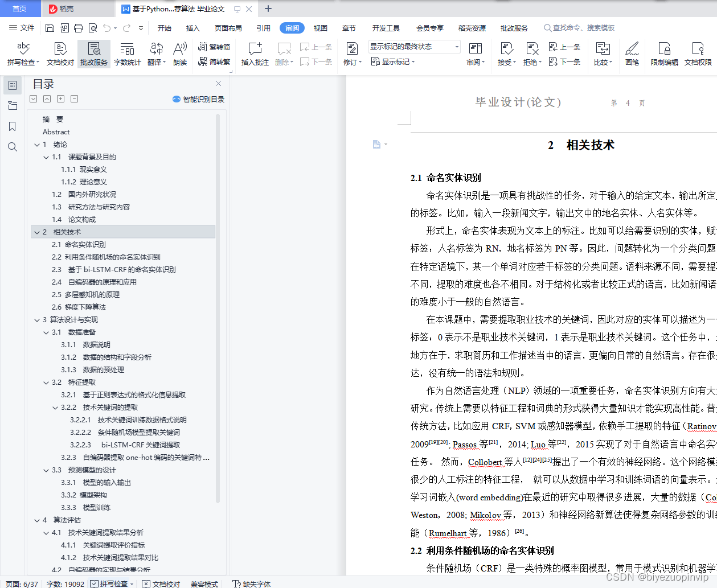Click the undo arrow icon
Image resolution: width=717 pixels, height=588 pixels.
[107, 28]
